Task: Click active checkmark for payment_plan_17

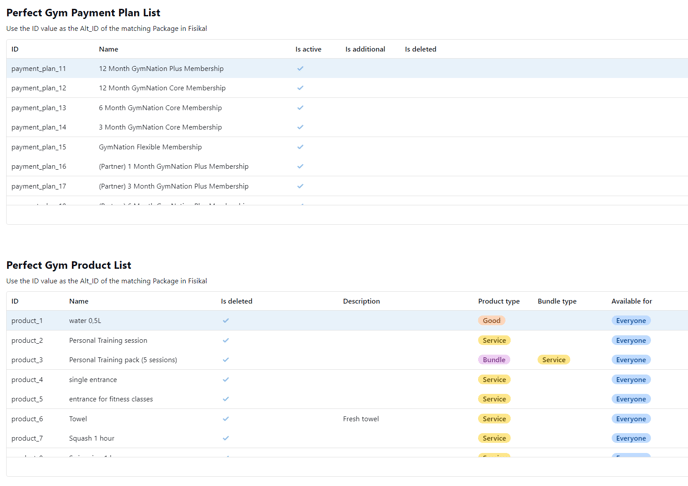Action: [x=300, y=186]
